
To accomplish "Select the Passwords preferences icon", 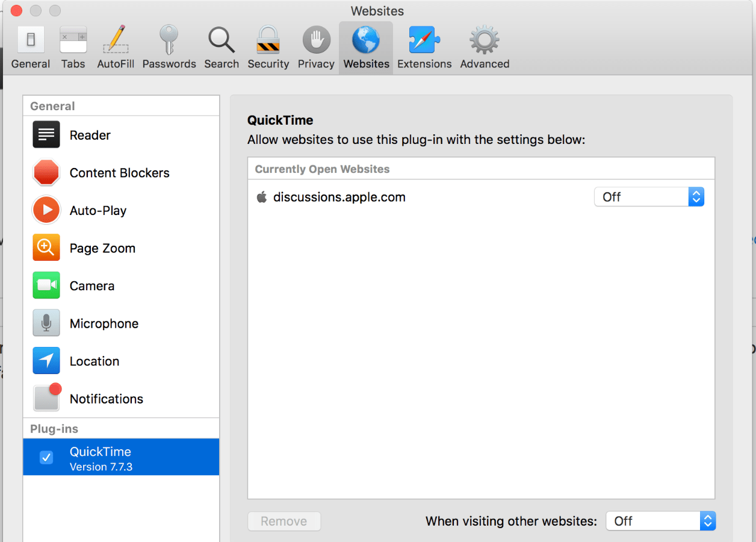I will (x=169, y=45).
